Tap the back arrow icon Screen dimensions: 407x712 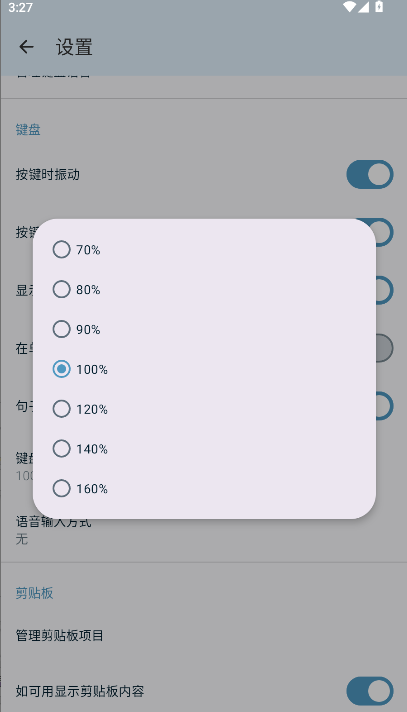click(26, 47)
